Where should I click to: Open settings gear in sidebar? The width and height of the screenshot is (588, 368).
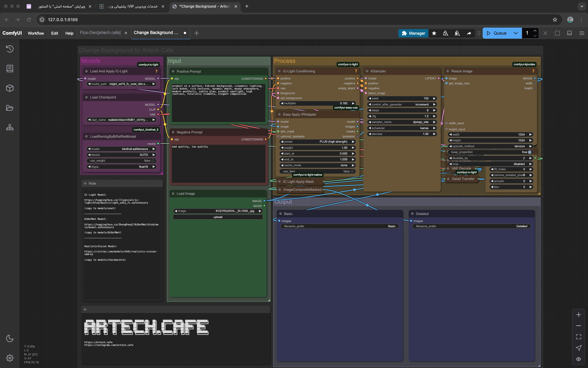(9, 358)
